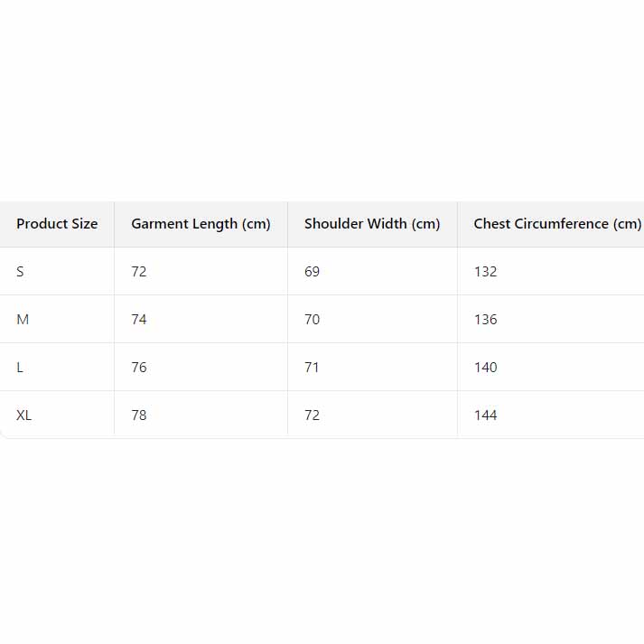644x644 pixels.
Task: Select the garment length value 74
Action: (139, 320)
